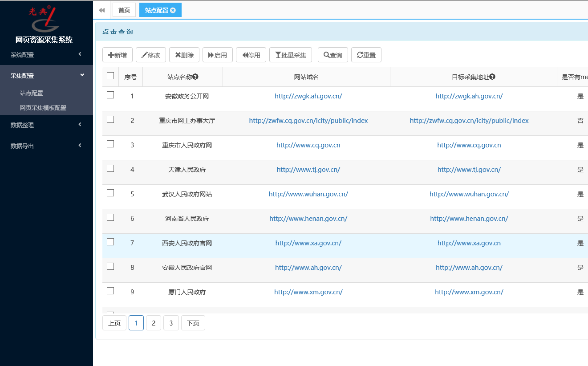Check the box for row 重庆市人民政府网
This screenshot has height=366, width=588.
(x=110, y=144)
